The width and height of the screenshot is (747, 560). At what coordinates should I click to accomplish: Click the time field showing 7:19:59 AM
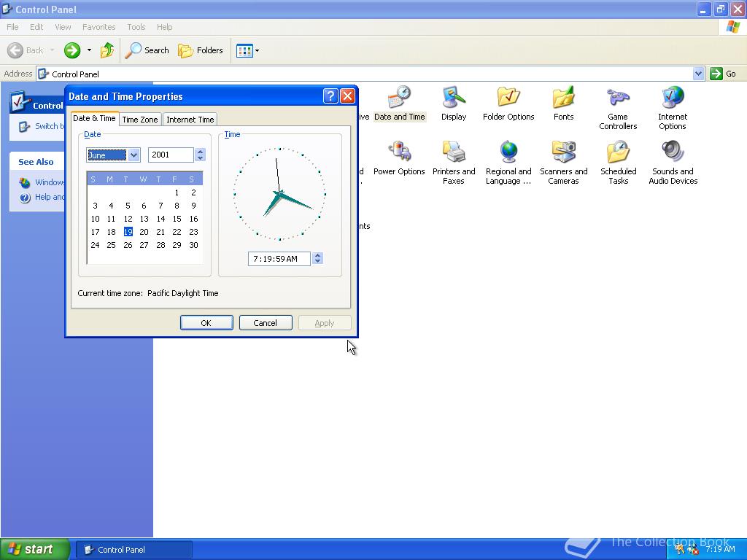[x=279, y=259]
